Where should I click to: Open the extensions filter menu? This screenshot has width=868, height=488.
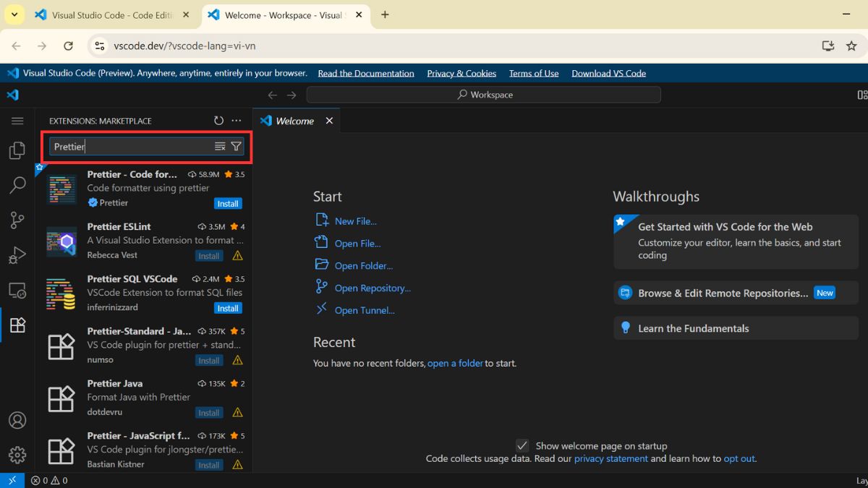pos(236,146)
